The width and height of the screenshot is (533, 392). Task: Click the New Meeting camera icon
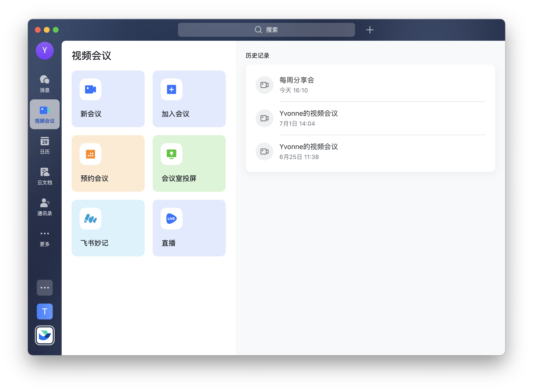90,89
